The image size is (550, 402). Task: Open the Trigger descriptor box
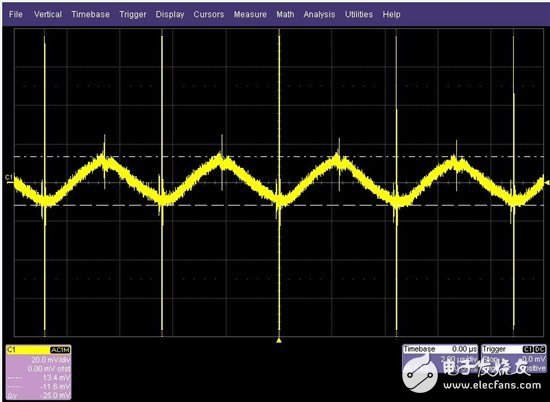pyautogui.click(x=514, y=359)
